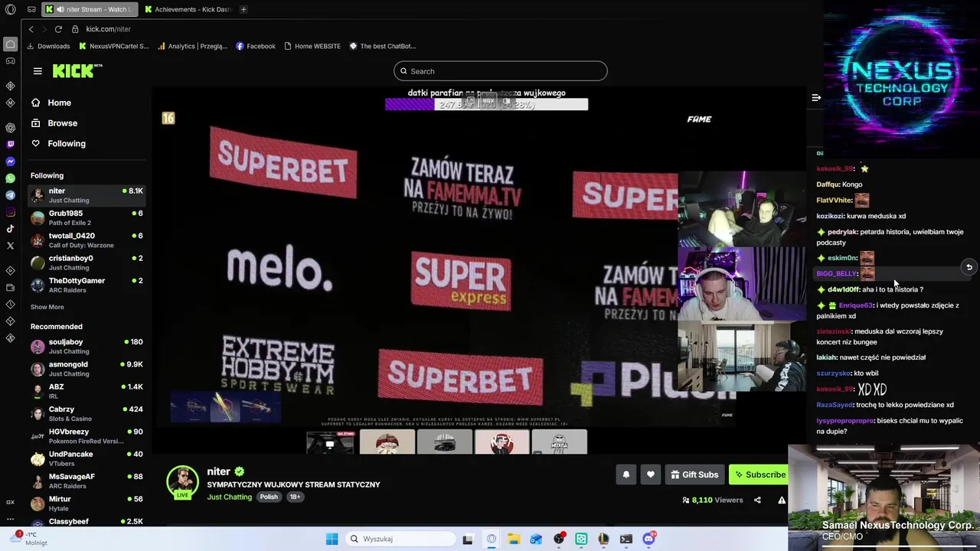Image resolution: width=980 pixels, height=551 pixels.
Task: Switch to Achievements - Kick Dashboard tab
Action: 190,9
